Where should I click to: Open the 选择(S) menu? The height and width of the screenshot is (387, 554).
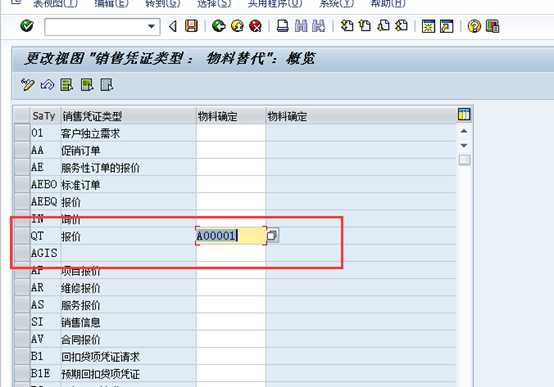214,4
